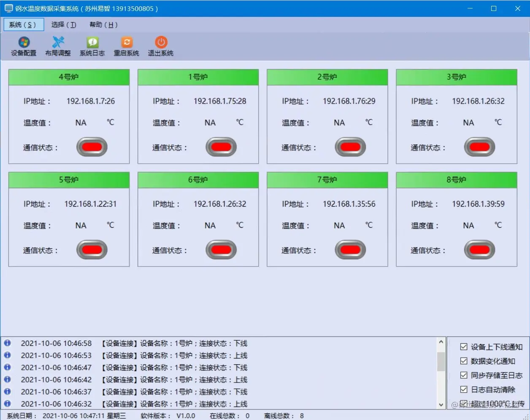Click log list scrollbar down arrow
The image size is (530, 420).
click(x=441, y=404)
